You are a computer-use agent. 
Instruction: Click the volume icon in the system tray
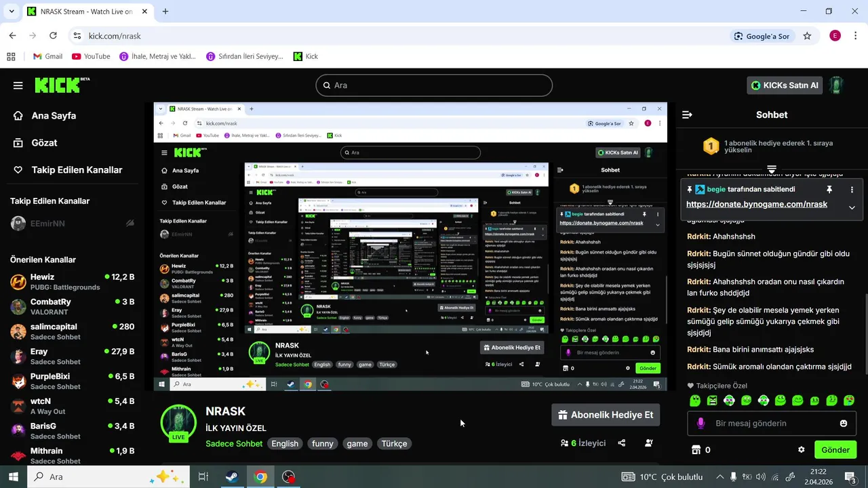tap(761, 476)
